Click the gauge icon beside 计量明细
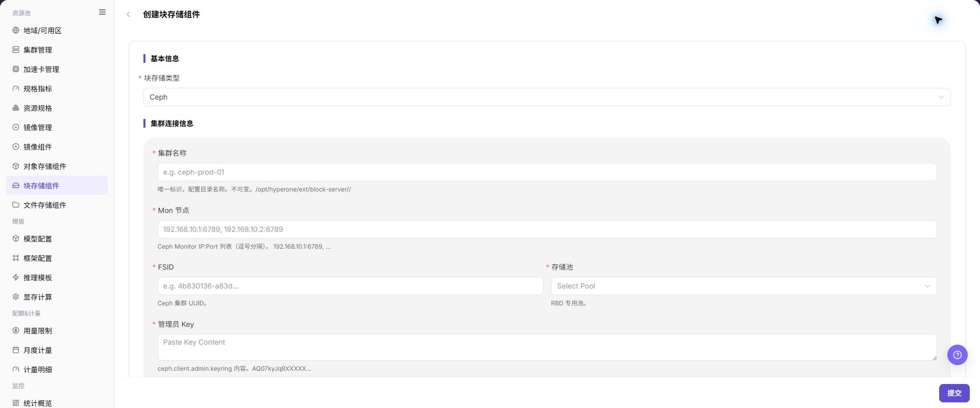Image resolution: width=980 pixels, height=408 pixels. pos(16,370)
